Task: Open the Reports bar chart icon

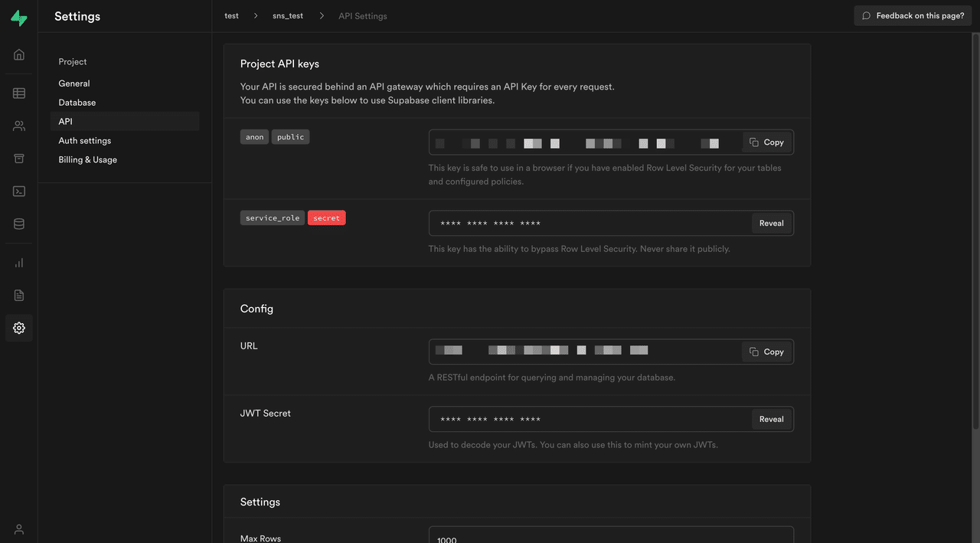Action: click(x=19, y=263)
